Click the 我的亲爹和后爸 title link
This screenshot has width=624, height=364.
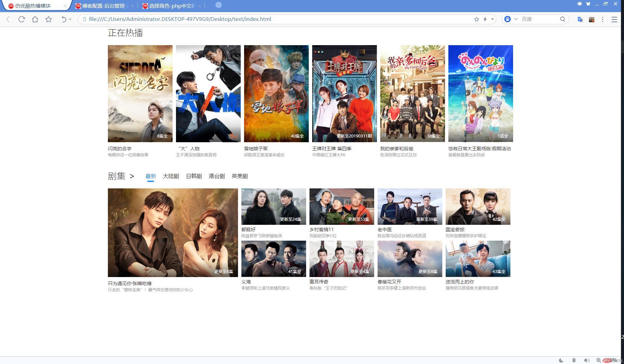[397, 149]
